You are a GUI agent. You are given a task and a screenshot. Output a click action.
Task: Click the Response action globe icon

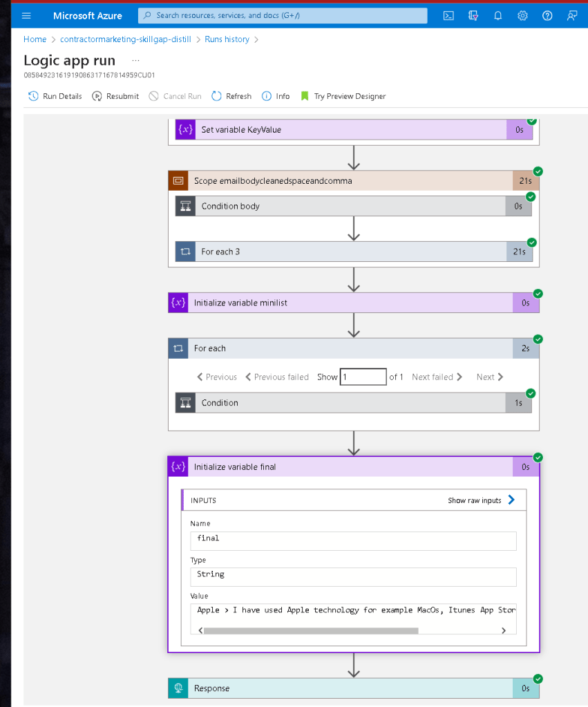(178, 688)
